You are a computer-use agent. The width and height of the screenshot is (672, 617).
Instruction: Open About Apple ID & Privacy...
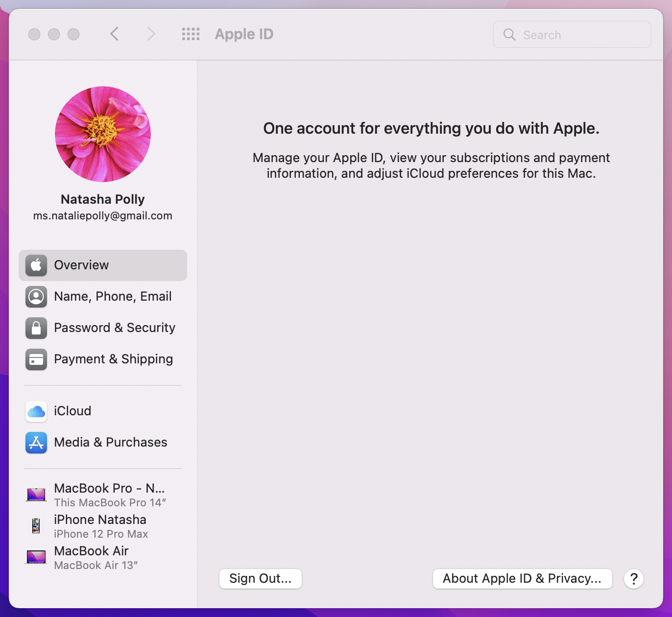523,579
